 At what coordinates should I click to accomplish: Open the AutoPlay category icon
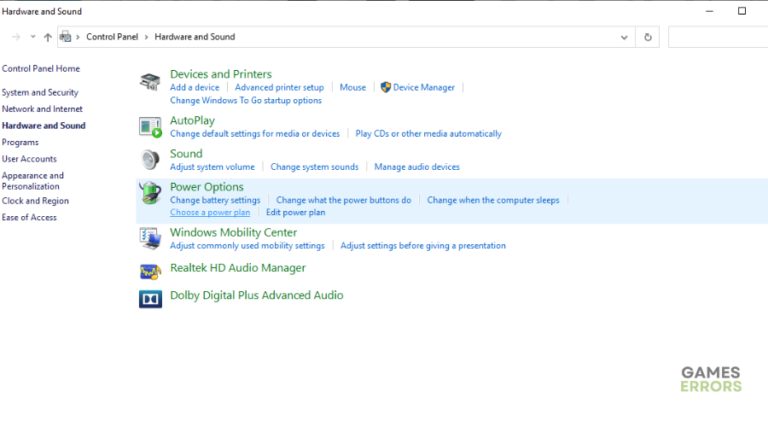(x=150, y=127)
